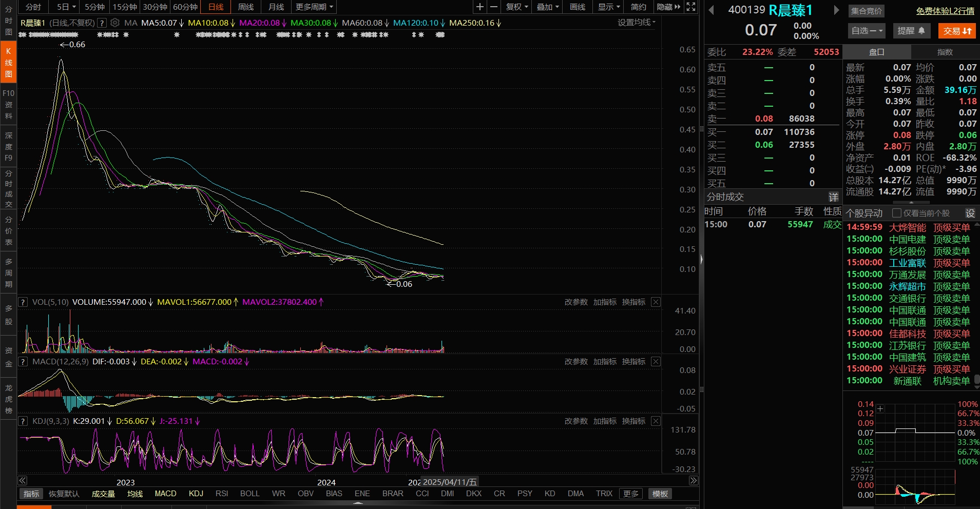This screenshot has width=980, height=509.
Task: Close the MACD indicator panel
Action: [656, 362]
